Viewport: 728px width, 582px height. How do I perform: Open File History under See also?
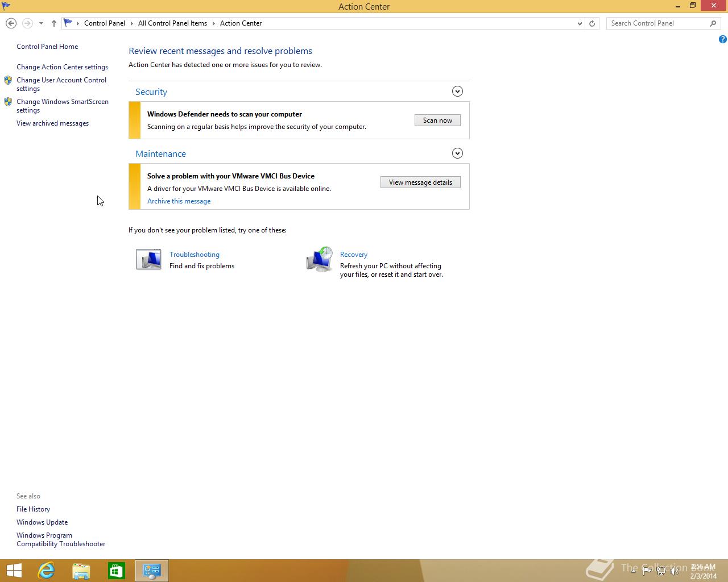(x=33, y=509)
